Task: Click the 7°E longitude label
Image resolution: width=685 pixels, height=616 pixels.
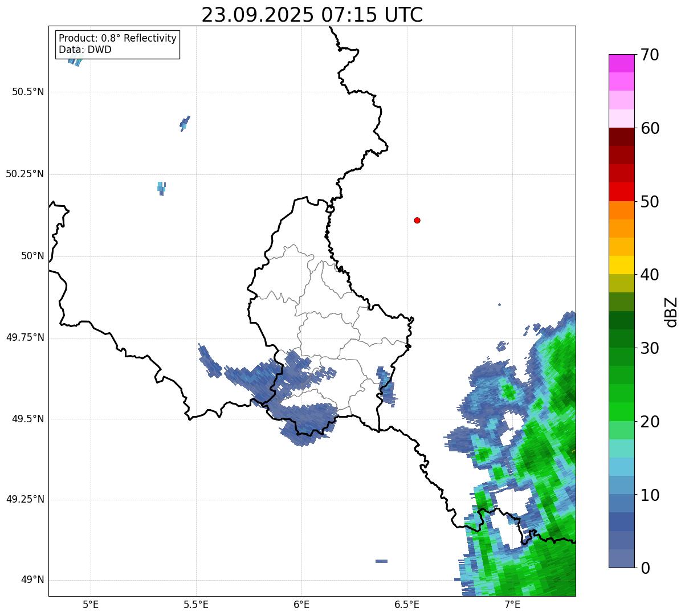Action: point(512,604)
